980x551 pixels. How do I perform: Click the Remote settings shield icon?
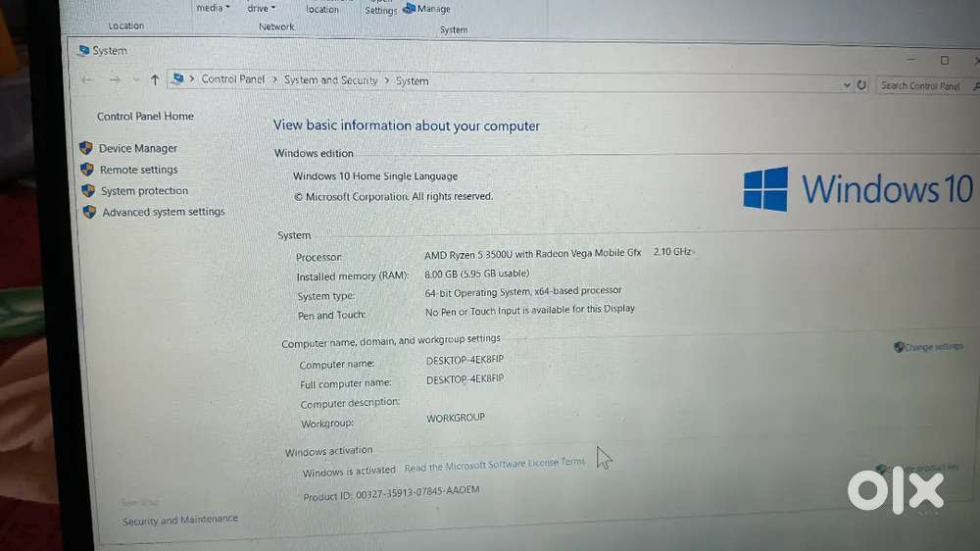[86, 170]
